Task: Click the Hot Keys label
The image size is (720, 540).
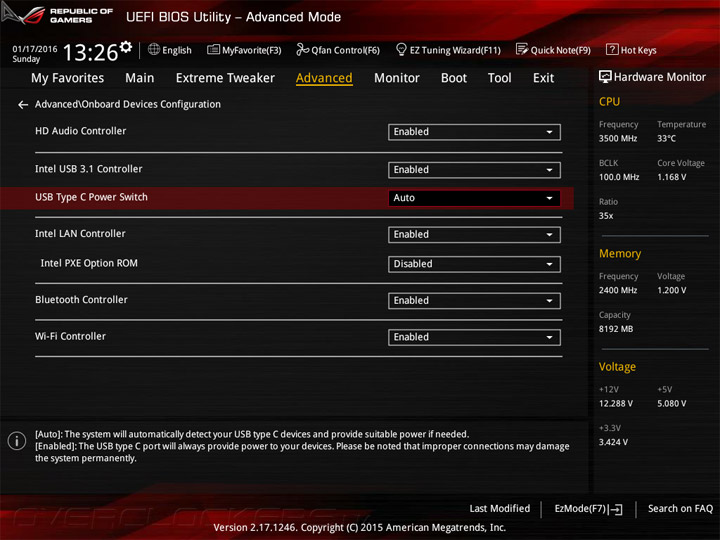Action: (638, 50)
